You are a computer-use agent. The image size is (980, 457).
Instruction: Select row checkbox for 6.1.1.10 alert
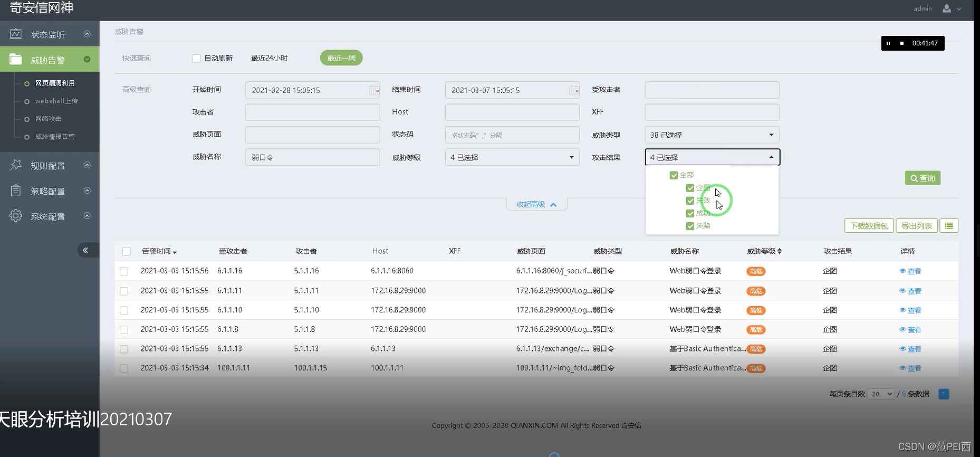124,310
